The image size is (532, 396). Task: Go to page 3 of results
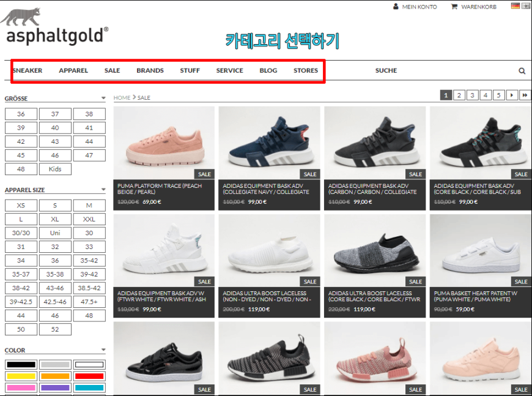[472, 95]
